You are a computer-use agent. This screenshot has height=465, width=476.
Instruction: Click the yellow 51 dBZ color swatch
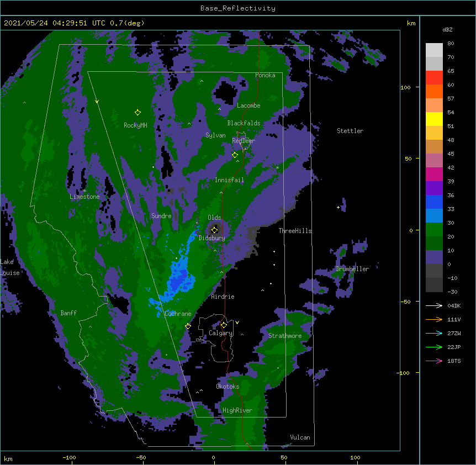coord(434,119)
